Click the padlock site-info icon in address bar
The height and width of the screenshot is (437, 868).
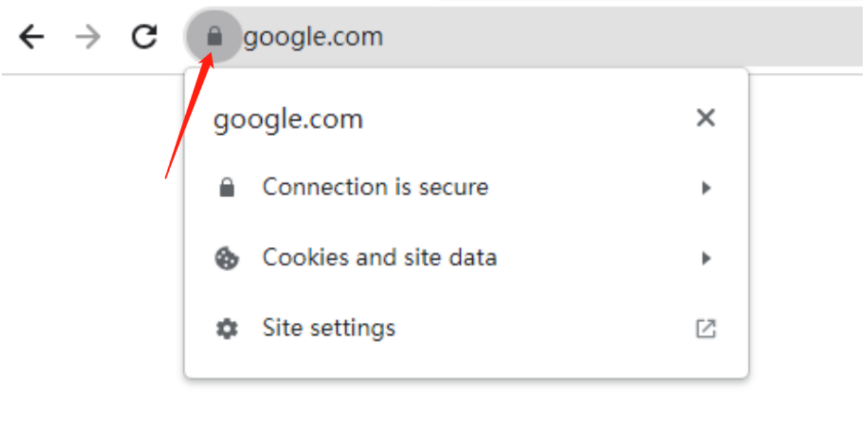[215, 36]
